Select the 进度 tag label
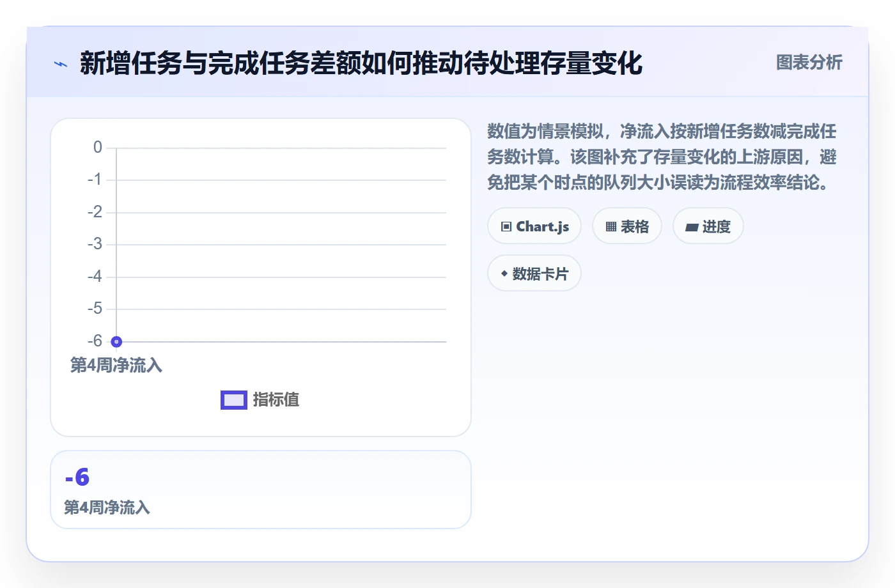895x588 pixels. tap(717, 226)
